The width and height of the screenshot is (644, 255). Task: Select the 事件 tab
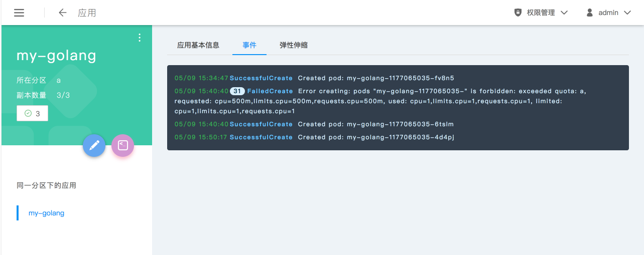coord(249,45)
